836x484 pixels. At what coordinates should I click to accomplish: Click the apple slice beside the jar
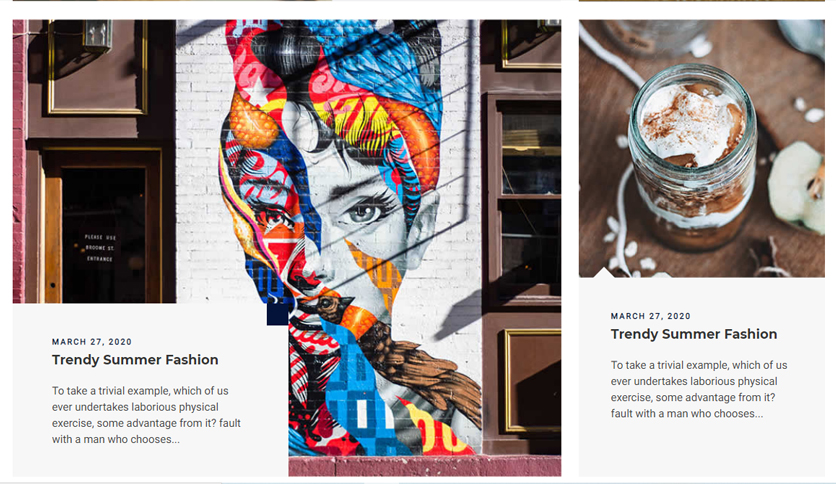click(797, 187)
